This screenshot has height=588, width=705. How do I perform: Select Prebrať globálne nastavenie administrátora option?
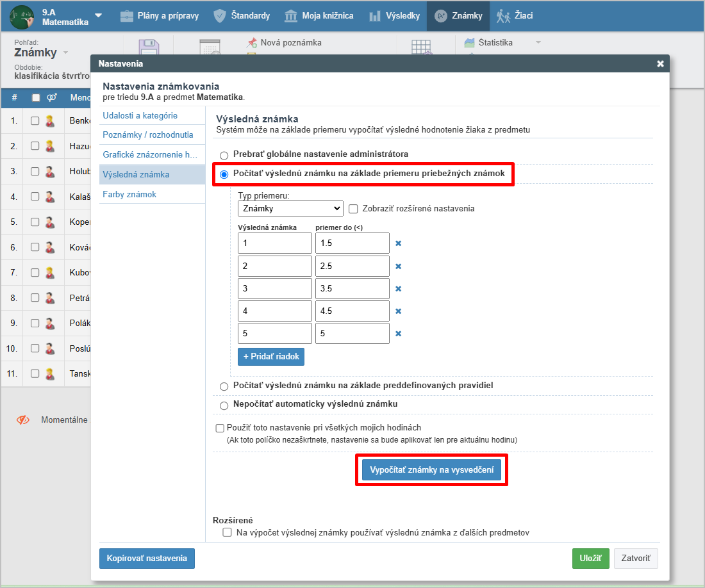[x=224, y=155]
